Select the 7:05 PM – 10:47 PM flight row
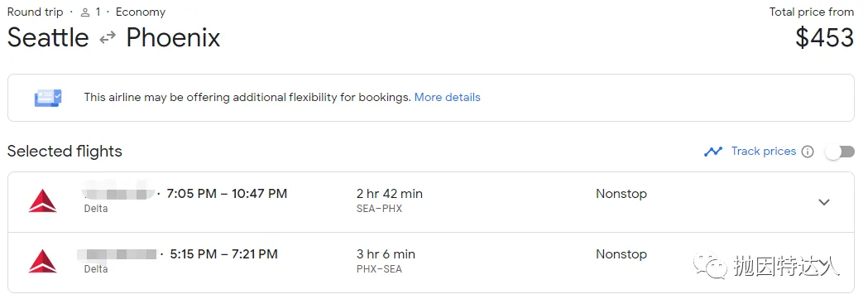The image size is (868, 304). click(x=430, y=202)
